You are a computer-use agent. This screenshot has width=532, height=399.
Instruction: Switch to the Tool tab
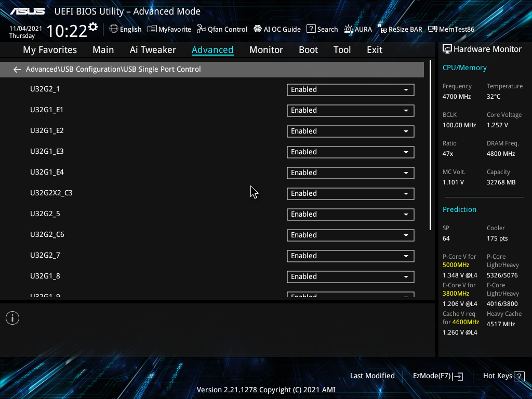click(342, 50)
